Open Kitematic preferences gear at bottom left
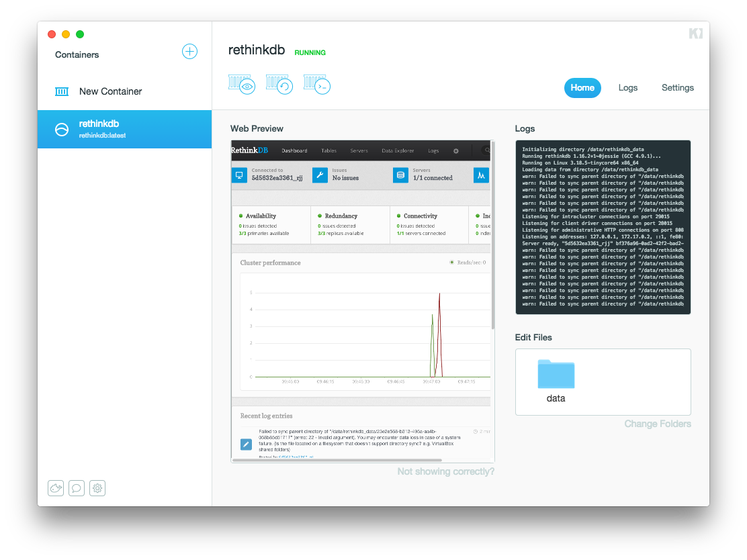747x560 pixels. pos(97,488)
